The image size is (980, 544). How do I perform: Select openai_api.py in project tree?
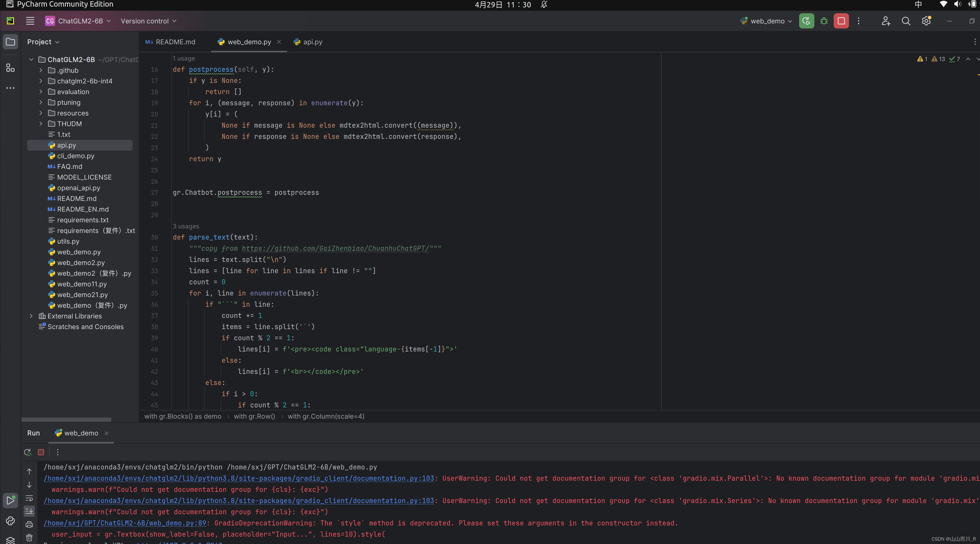tap(79, 188)
